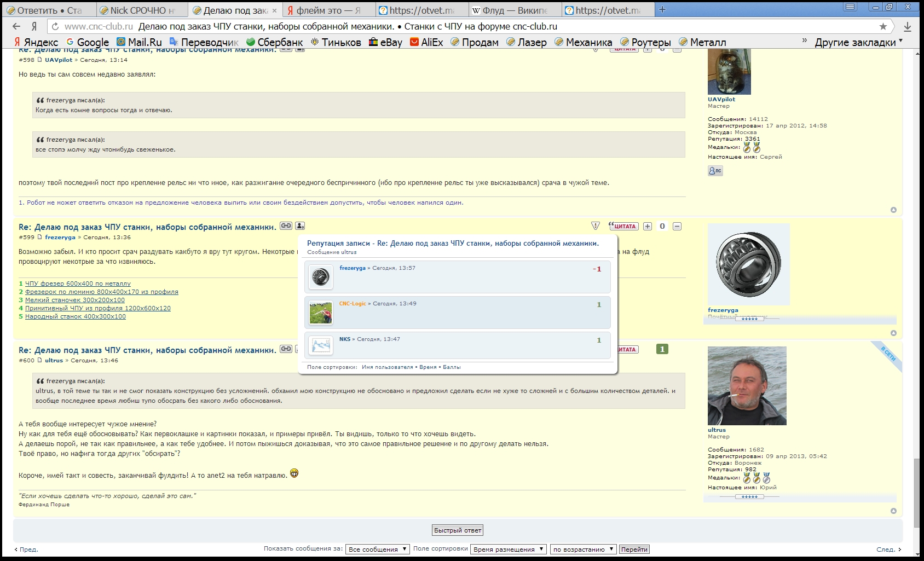Copy permalink icon of post #599
Image resolution: width=924 pixels, height=561 pixels.
click(286, 225)
